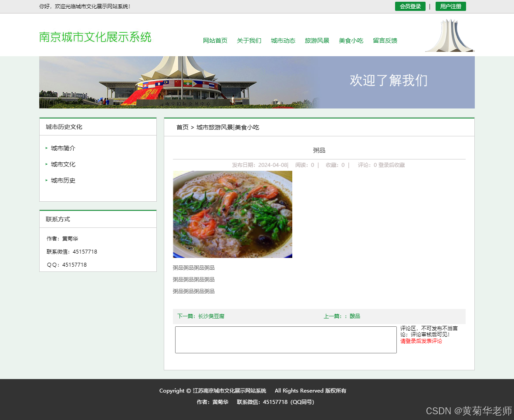
Task: Open 城市简介 in the sidebar
Action: (x=63, y=148)
